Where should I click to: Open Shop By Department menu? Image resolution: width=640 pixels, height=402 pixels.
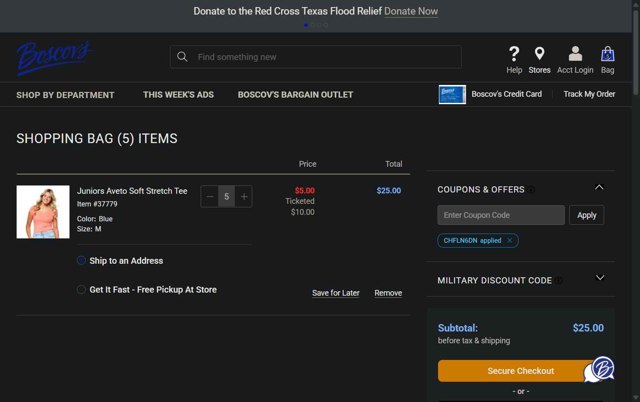click(x=65, y=95)
